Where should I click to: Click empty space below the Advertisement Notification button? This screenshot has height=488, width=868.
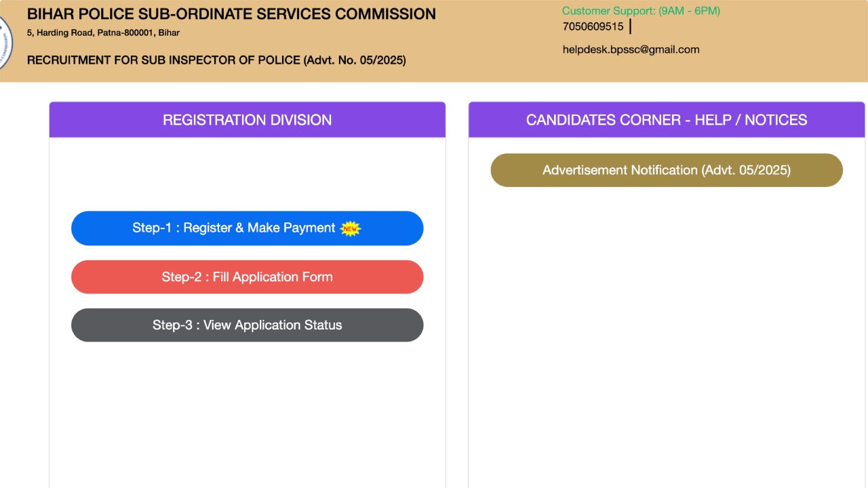point(666,305)
